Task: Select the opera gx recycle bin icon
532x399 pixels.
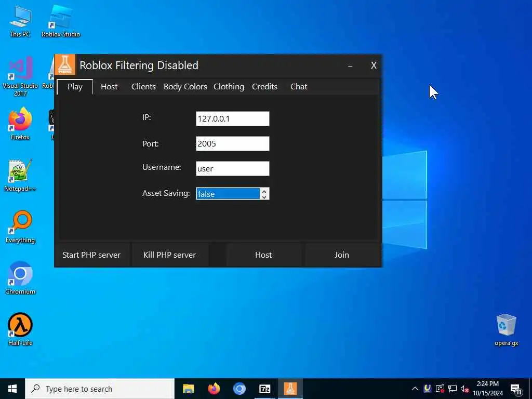Action: (506, 330)
